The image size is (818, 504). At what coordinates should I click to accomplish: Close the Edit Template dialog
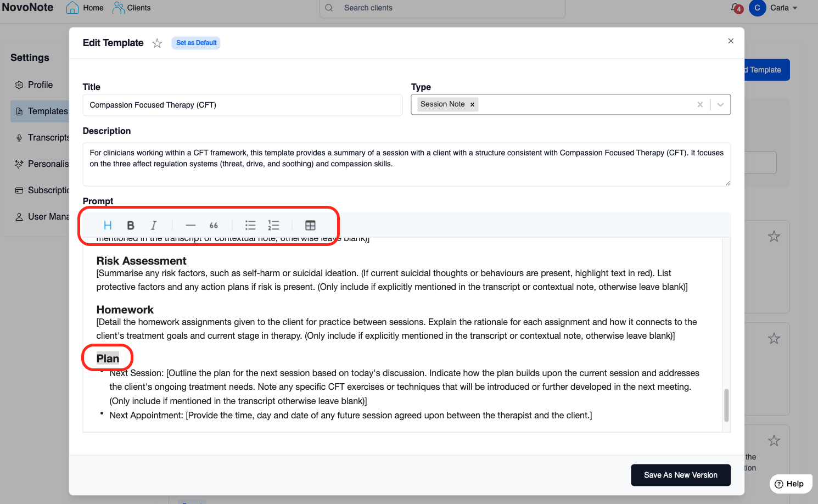(x=731, y=41)
